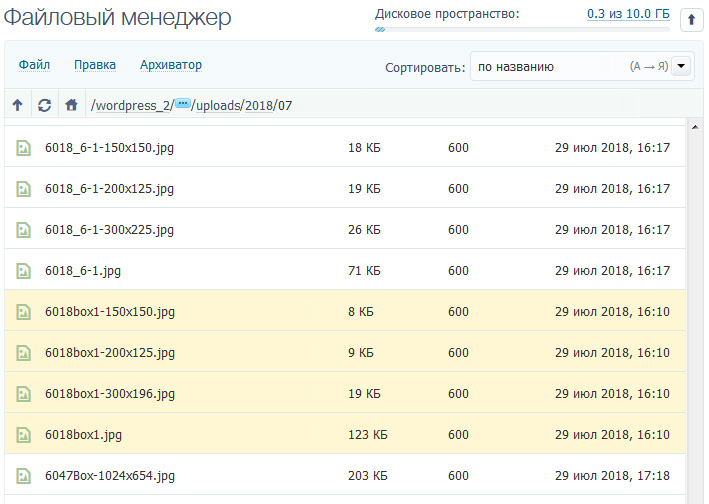Image resolution: width=709 pixels, height=504 pixels.
Task: Navigate to 2018 folder in the path
Action: click(x=259, y=105)
